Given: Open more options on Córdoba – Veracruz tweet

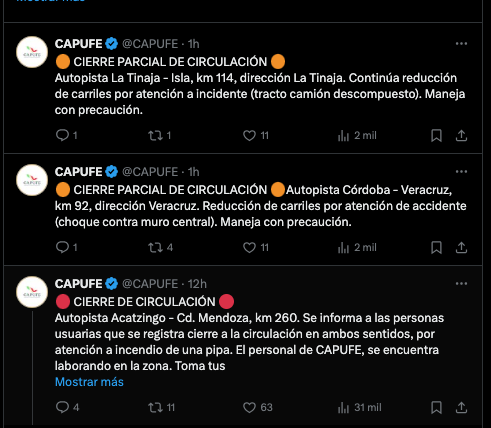Looking at the screenshot, I should pos(461,172).
